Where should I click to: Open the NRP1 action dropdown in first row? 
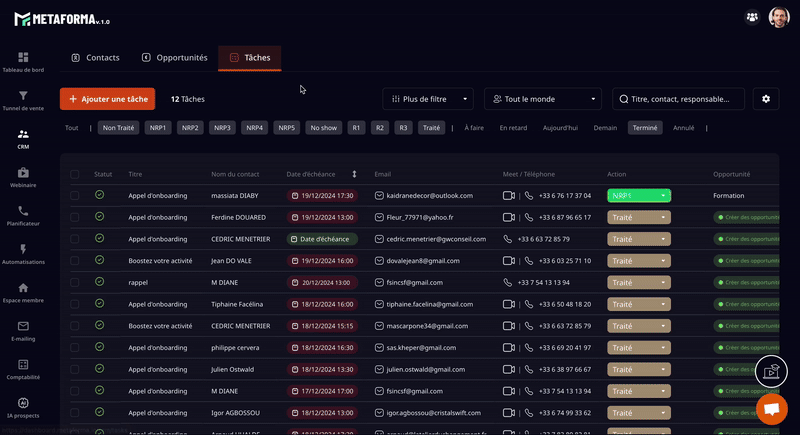tap(638, 195)
